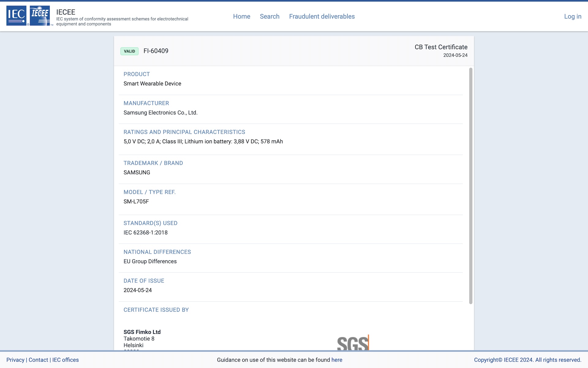Viewport: 588px width, 368px height.
Task: Click the SGS company logo
Action: point(353,343)
